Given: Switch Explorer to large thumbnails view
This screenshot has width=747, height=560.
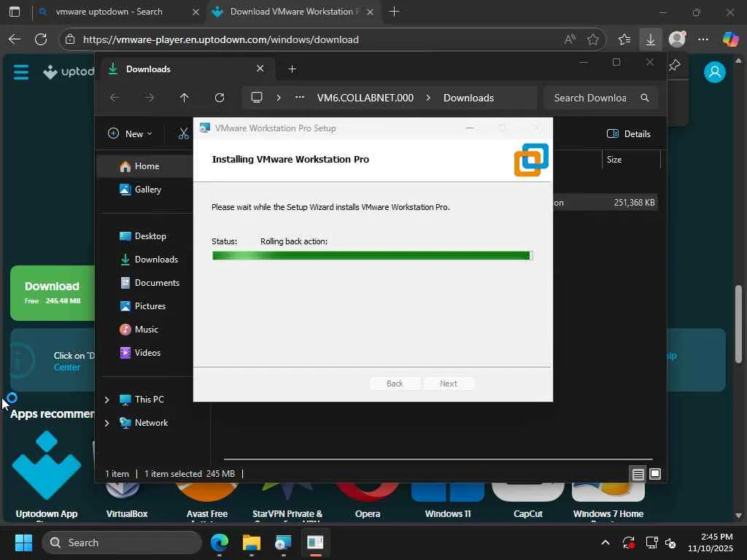Looking at the screenshot, I should pos(655,474).
